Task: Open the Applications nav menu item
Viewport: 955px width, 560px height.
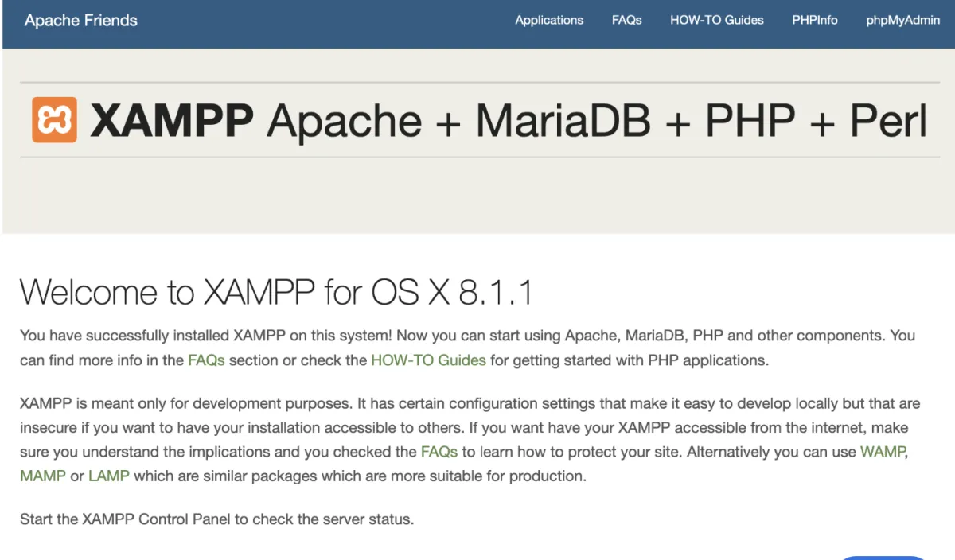Action: coord(549,21)
